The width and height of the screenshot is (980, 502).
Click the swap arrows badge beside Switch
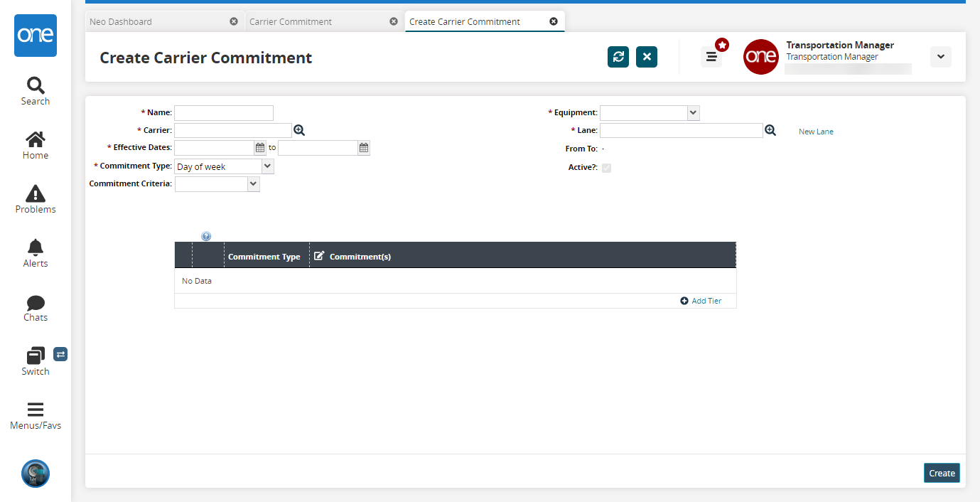60,354
